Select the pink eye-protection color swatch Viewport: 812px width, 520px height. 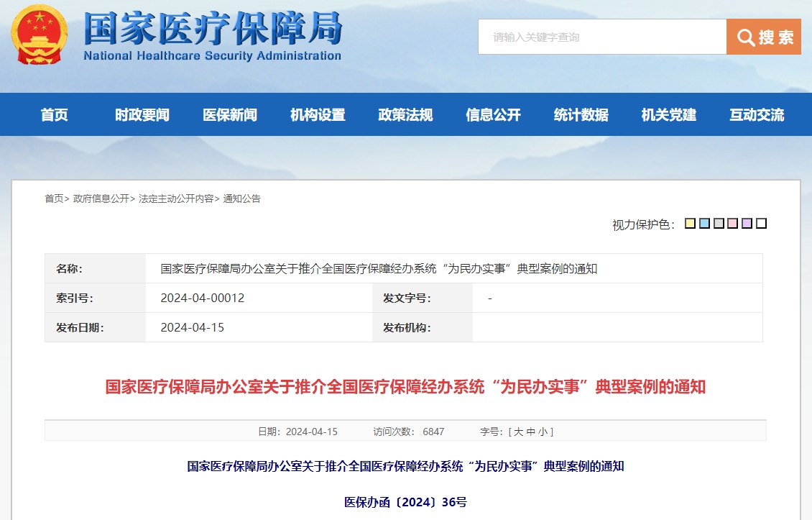[x=733, y=224]
